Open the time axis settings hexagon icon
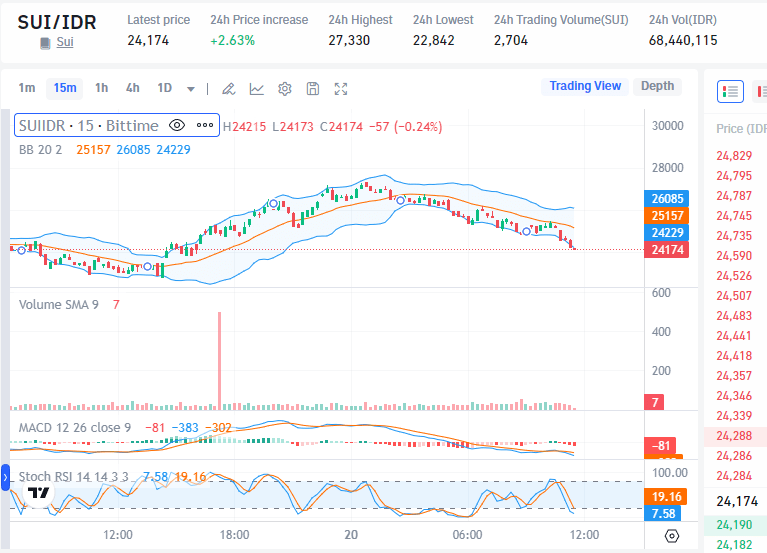 (x=672, y=536)
